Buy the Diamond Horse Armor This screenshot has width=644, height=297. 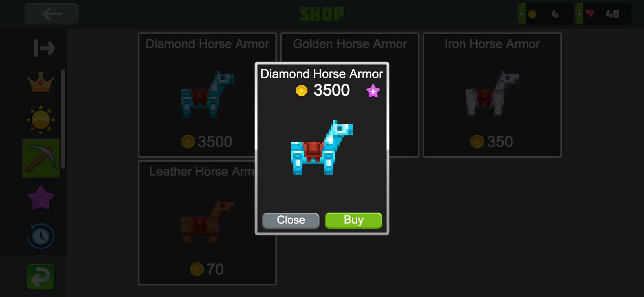[353, 220]
